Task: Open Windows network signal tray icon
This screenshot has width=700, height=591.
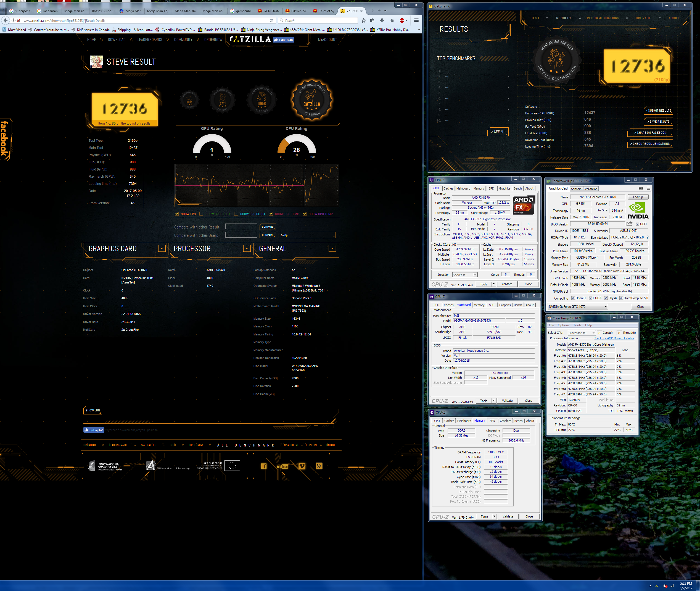Action: [672, 586]
